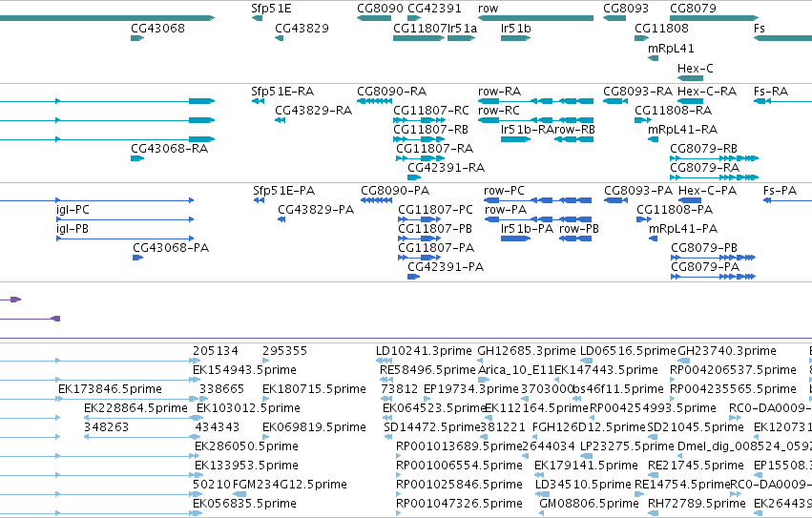The image size is (812, 518).
Task: Select the Ir51b gene label
Action: point(516,28)
